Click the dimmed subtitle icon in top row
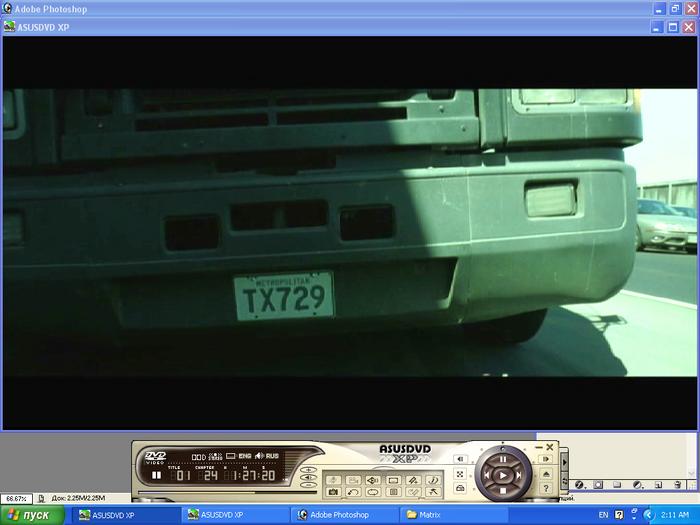Image resolution: width=700 pixels, height=525 pixels. 353,480
